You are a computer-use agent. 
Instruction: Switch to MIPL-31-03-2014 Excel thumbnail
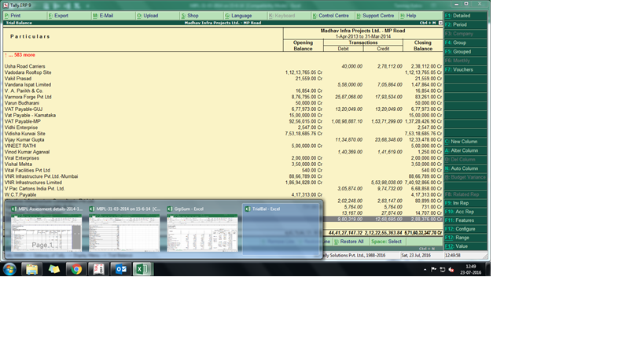coord(124,228)
